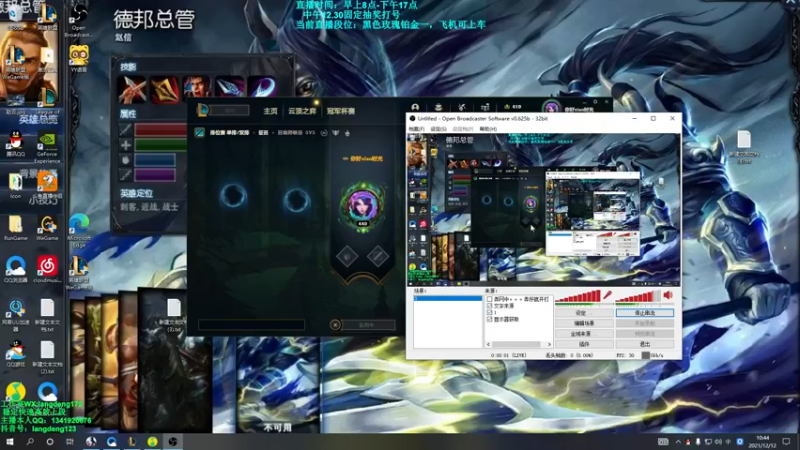Open Task View on the taskbar

click(69, 441)
